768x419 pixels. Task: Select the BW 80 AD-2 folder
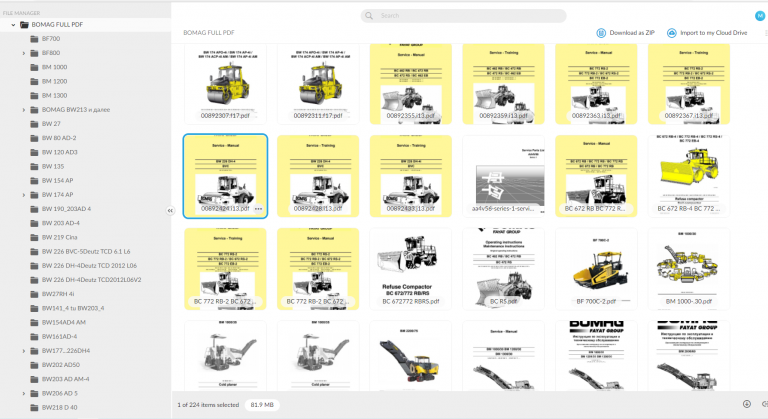point(59,138)
